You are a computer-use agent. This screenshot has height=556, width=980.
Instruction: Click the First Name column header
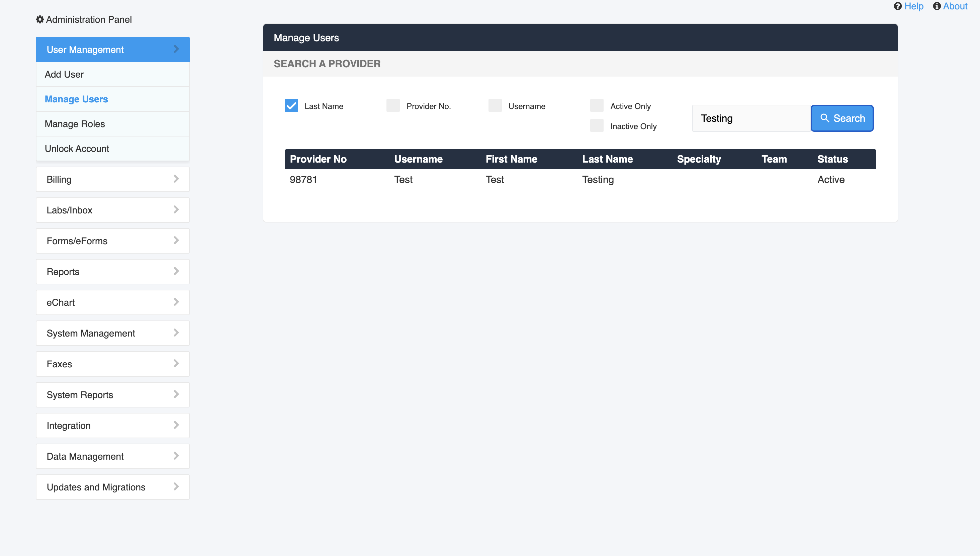(511, 159)
